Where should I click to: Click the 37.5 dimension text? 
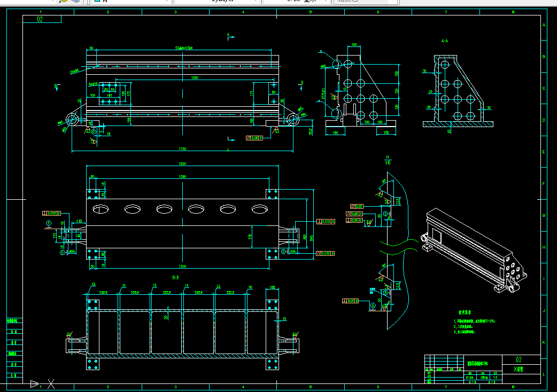pos(311,131)
